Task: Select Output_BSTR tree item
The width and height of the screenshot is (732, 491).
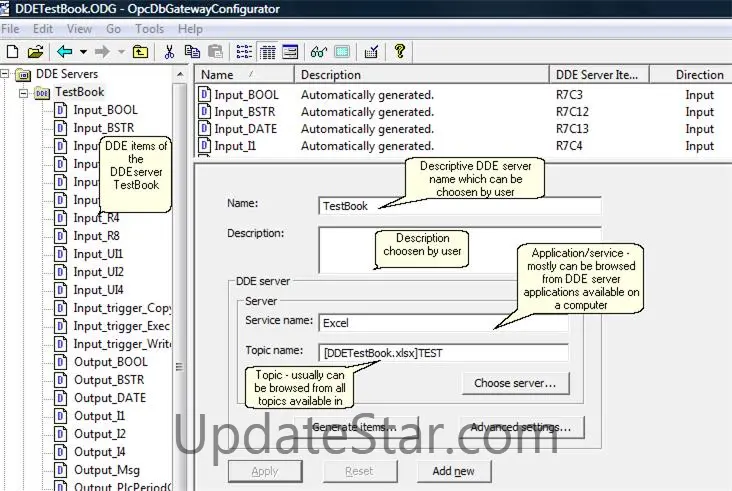Action: click(109, 380)
